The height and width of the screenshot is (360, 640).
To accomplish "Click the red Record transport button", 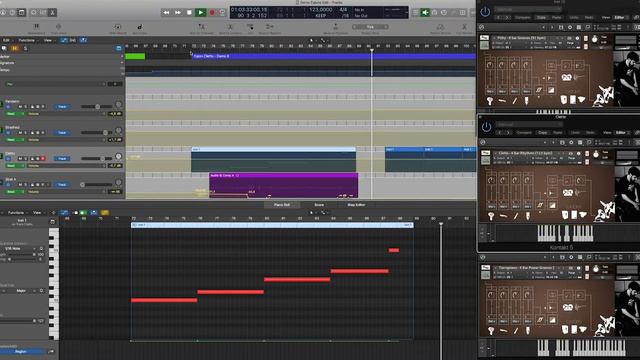I will (x=212, y=13).
